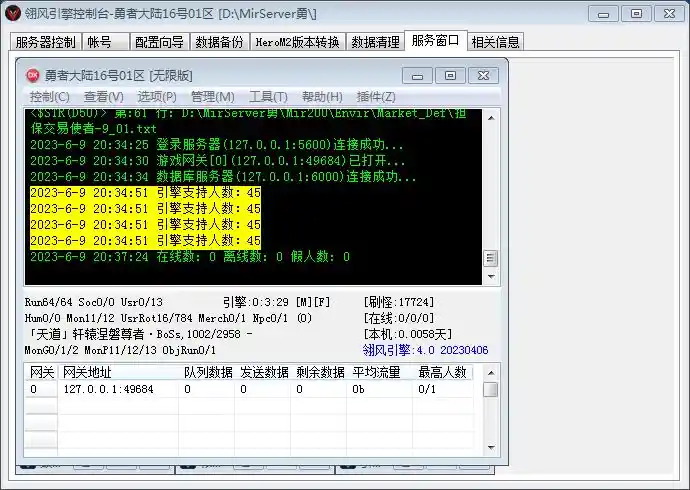This screenshot has width=690, height=490.
Task: Click the log line 游戏网关[0](127.0.0.1:49684)已打开
Action: click(217, 161)
